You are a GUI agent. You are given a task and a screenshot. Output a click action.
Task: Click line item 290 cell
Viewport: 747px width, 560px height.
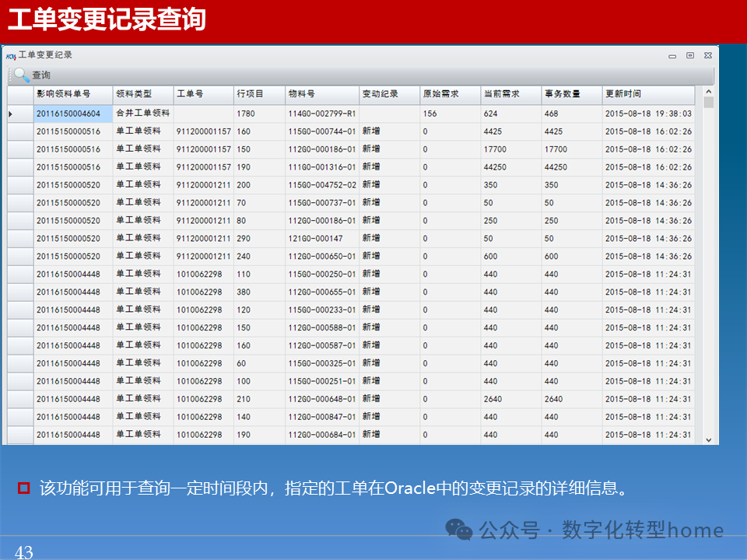point(259,239)
